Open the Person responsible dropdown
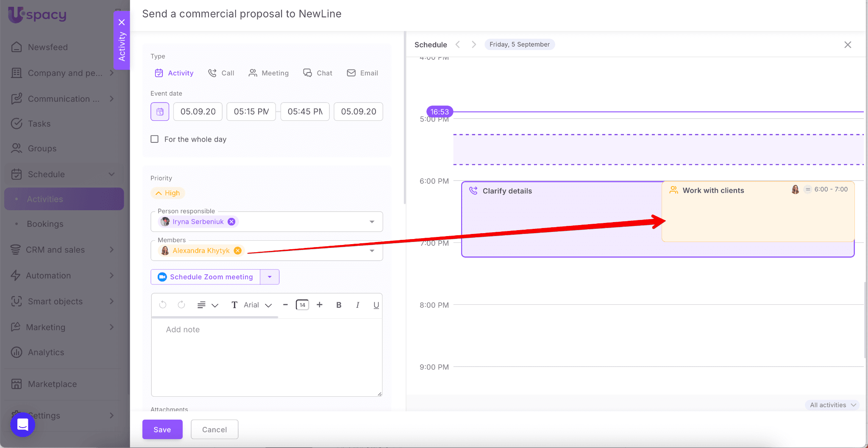 point(372,222)
